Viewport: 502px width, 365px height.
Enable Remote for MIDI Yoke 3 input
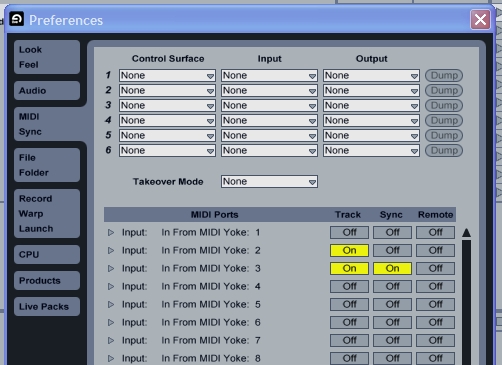(435, 268)
